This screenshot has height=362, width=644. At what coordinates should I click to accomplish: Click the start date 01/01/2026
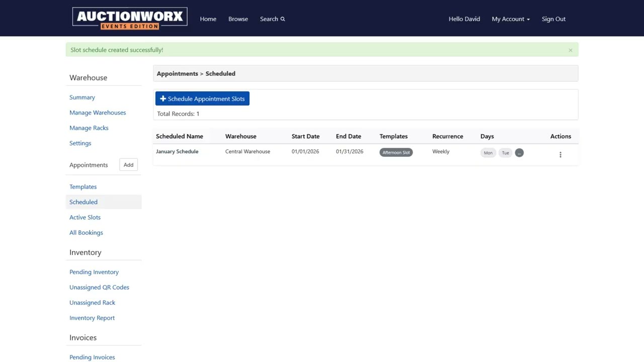[305, 151]
